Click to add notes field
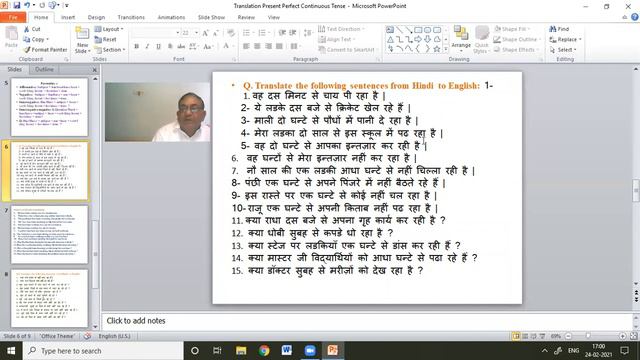 click(x=367, y=321)
